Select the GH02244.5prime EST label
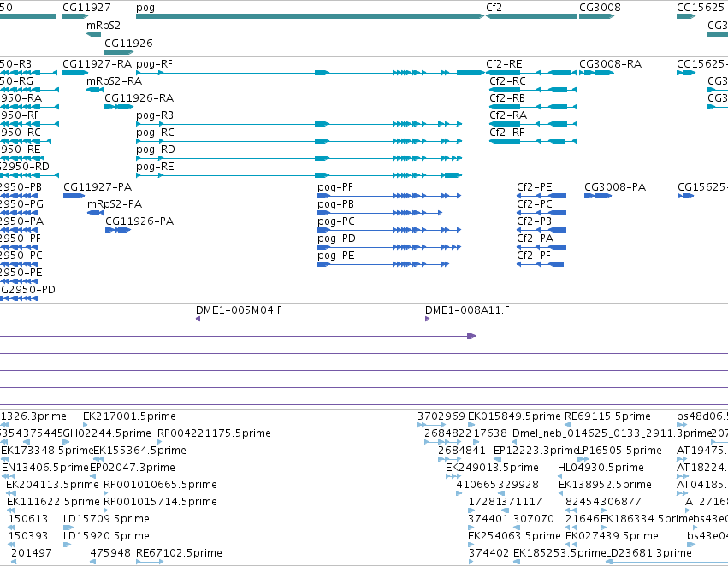This screenshot has width=728, height=566. pos(107,433)
